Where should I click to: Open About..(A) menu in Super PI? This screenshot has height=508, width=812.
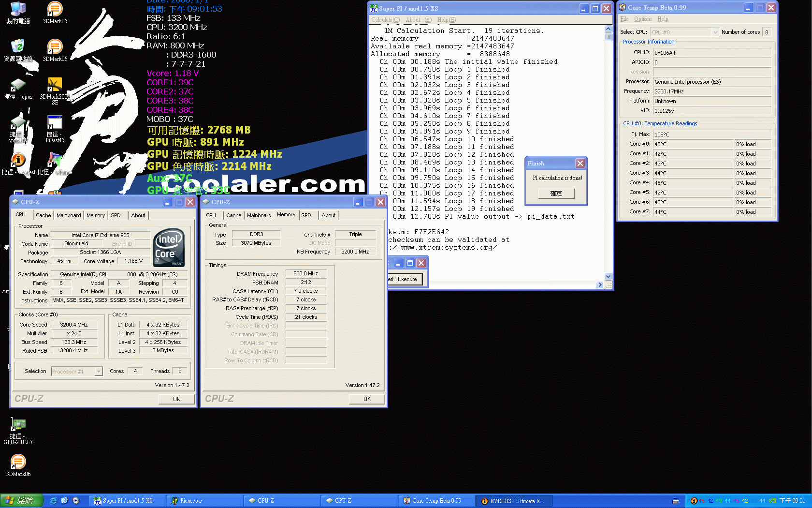pos(419,20)
